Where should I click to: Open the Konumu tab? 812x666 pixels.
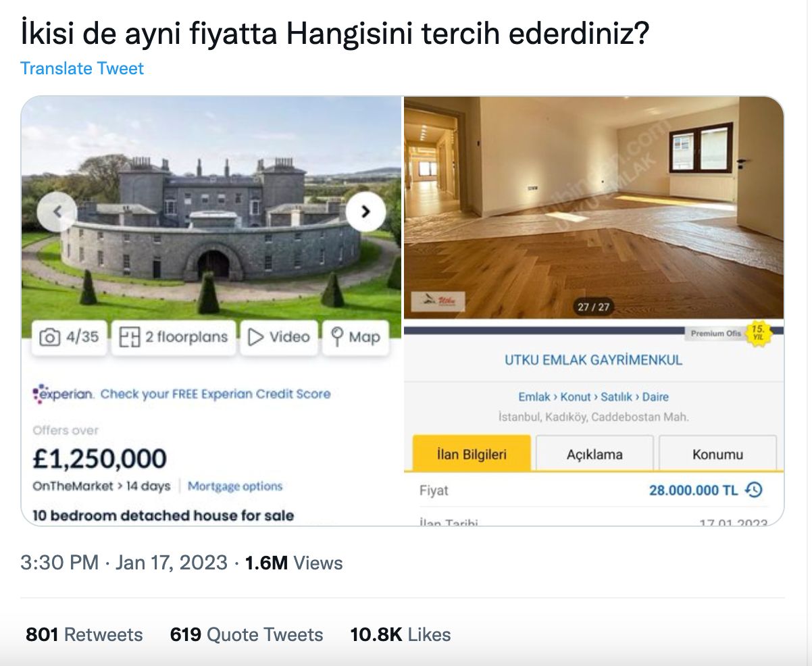(x=717, y=454)
